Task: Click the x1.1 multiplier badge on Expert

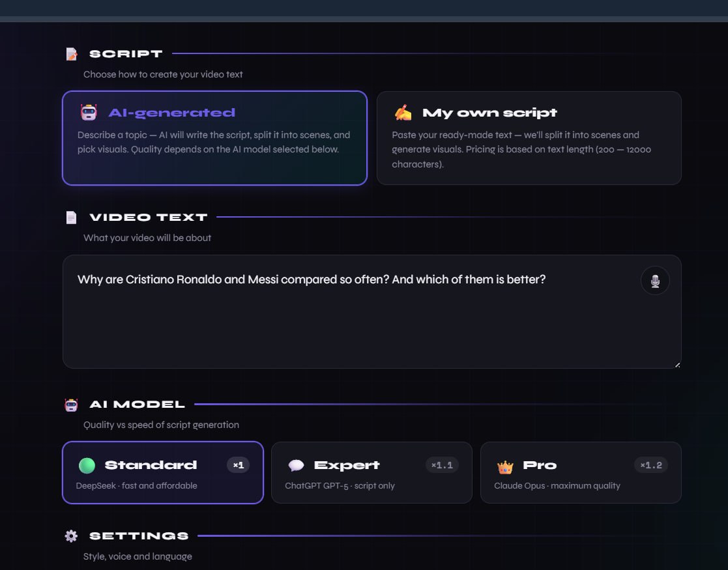Action: (442, 465)
